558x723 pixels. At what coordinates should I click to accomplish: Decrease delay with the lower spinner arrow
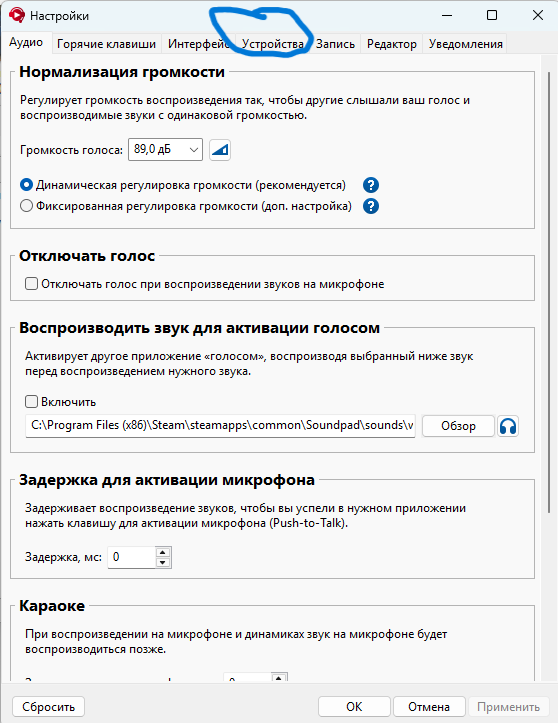[162, 563]
